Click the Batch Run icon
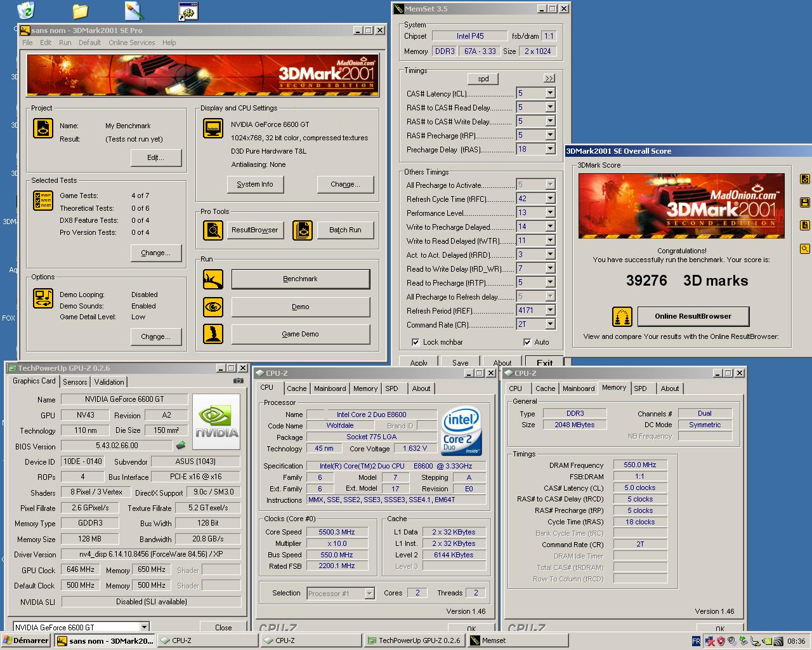Screen dimensions: 812x650 (303, 230)
